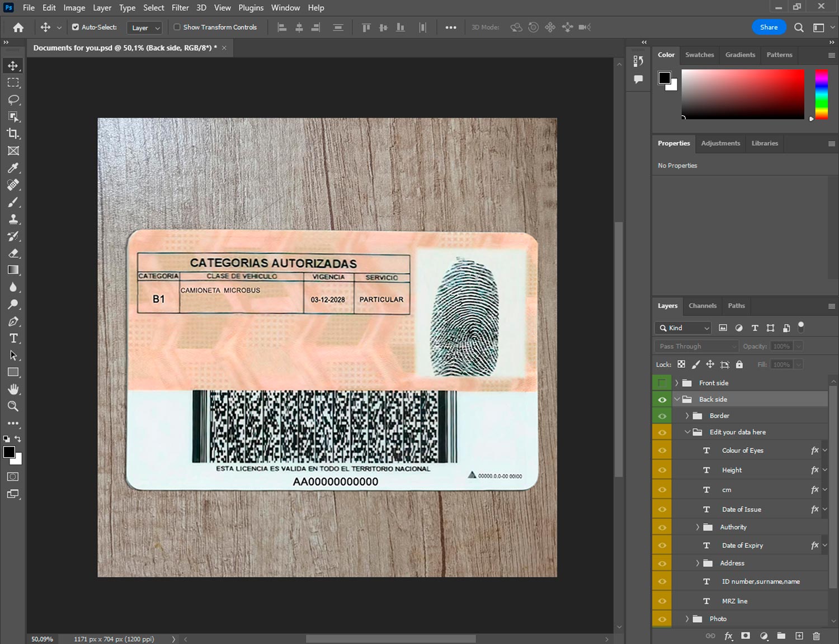This screenshot has height=644, width=839.
Task: Select the Lasso tool
Action: tap(13, 100)
